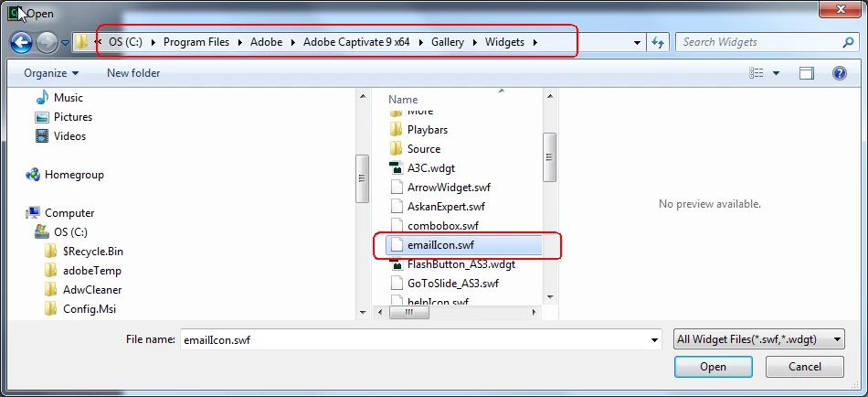Select GoToSlide_AS3.swf file
Image resolution: width=868 pixels, height=397 pixels.
[x=453, y=284]
